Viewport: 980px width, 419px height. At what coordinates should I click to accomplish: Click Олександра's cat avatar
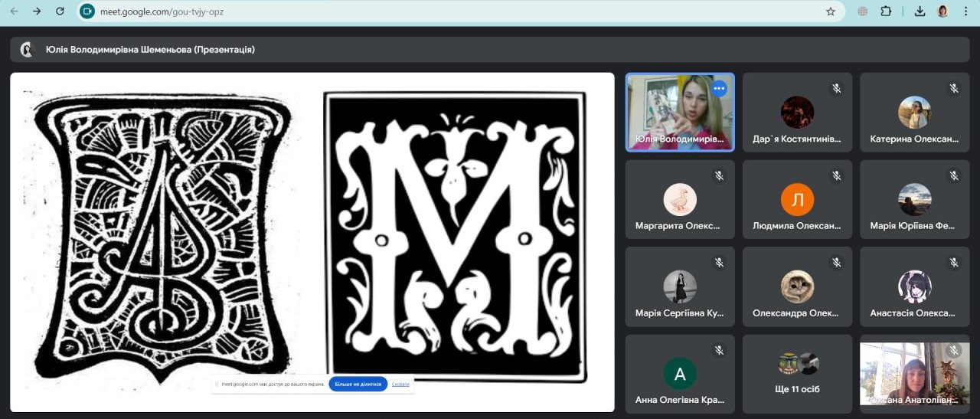797,287
